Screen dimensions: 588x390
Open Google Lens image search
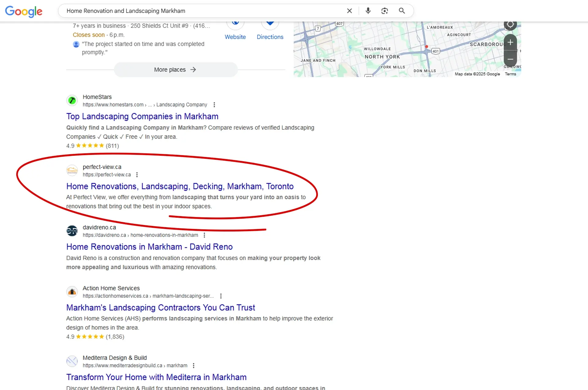pos(385,11)
